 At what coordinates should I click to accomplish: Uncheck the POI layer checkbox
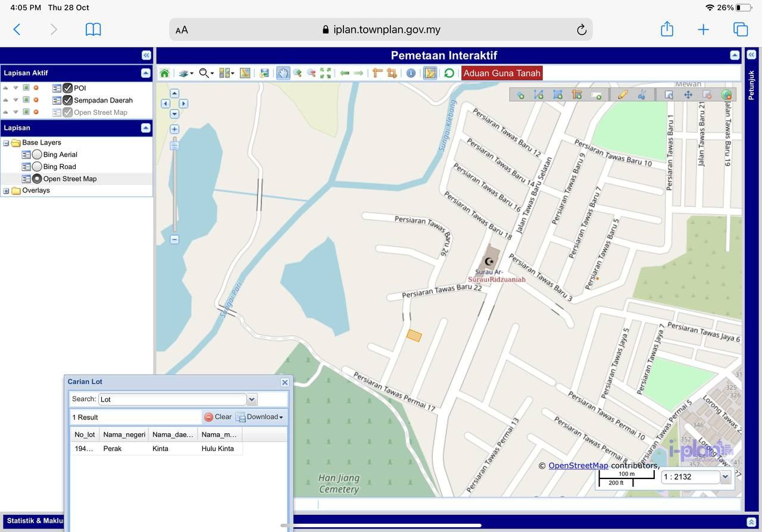click(68, 88)
